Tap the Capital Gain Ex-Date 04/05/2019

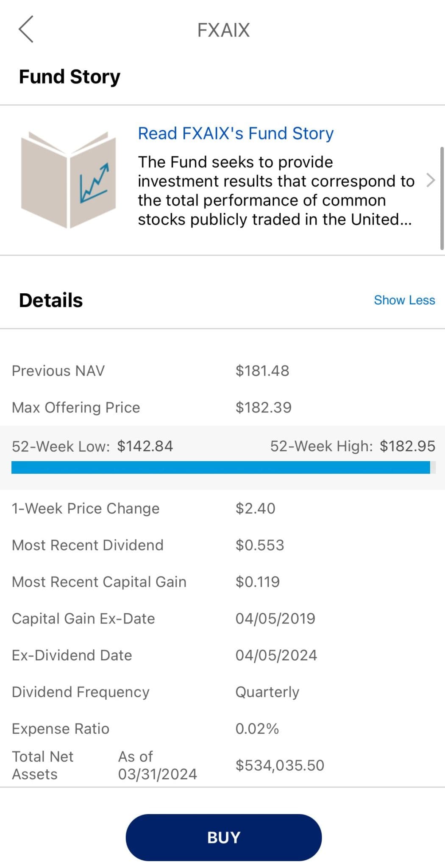(x=275, y=618)
